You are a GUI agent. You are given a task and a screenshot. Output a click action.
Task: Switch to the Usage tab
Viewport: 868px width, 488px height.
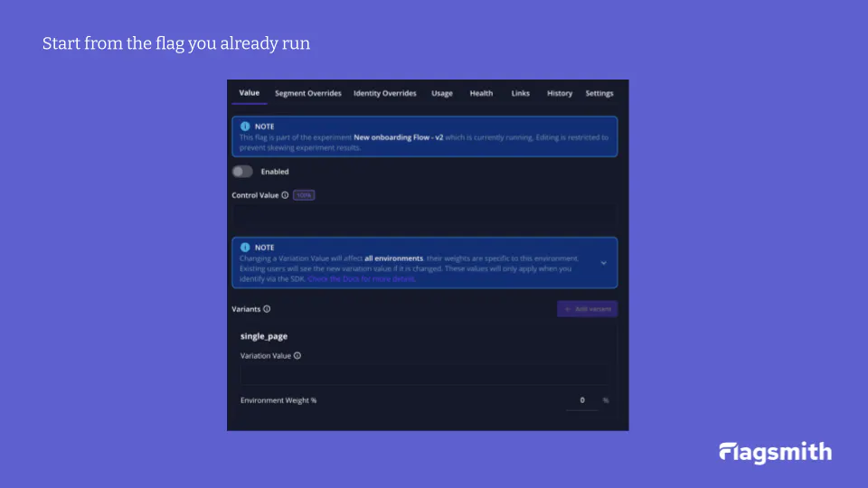point(442,93)
